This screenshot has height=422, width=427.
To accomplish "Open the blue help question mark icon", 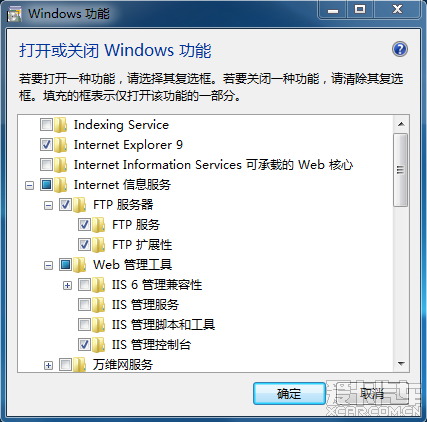I will (x=400, y=49).
